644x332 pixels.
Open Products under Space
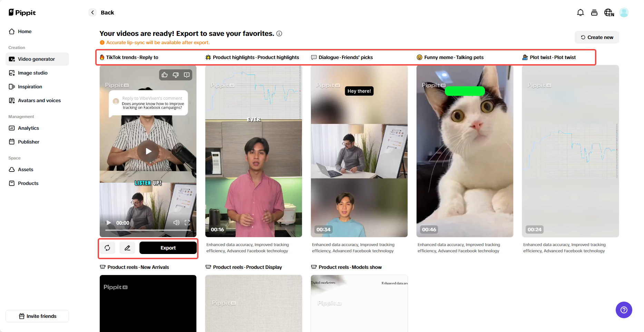[28, 183]
